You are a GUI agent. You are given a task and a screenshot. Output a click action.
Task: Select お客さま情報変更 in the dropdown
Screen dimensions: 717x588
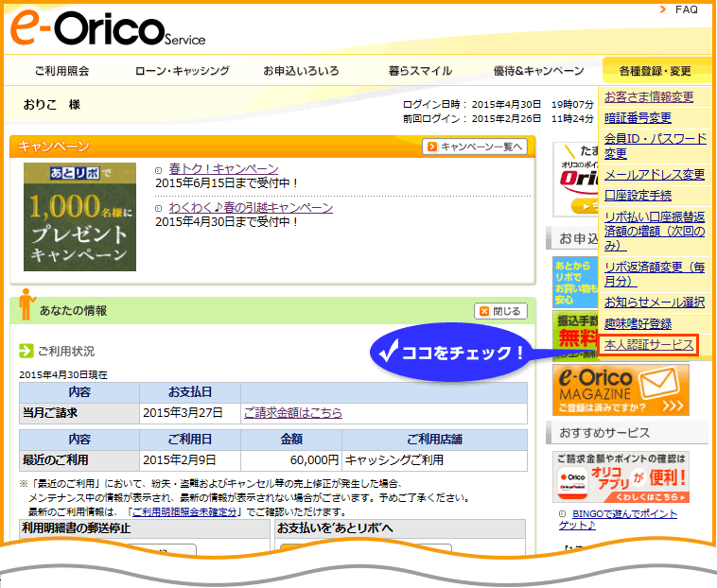[649, 96]
